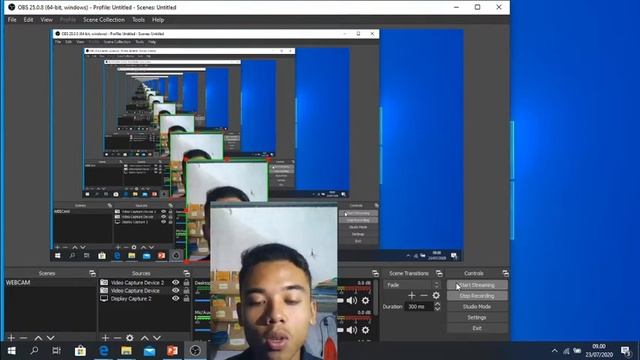Open Task View from taskbar
The width and height of the screenshot is (640, 360).
pyautogui.click(x=57, y=351)
